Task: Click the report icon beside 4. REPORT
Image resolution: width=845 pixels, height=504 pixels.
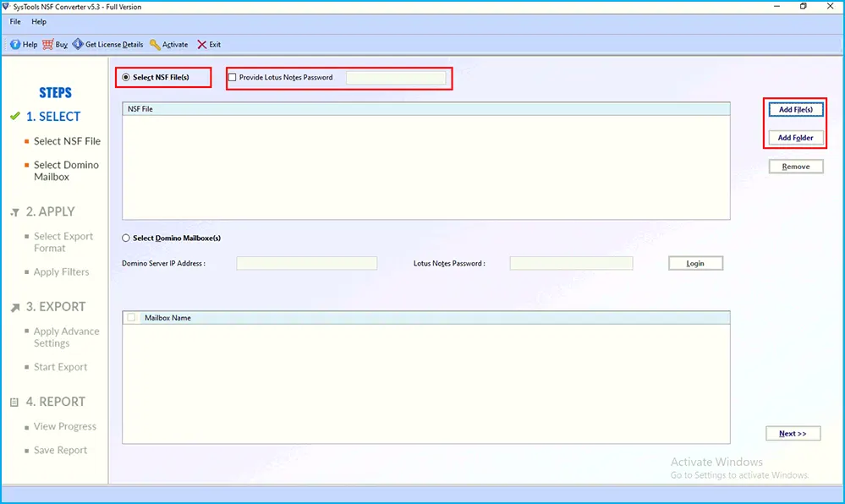Action: [x=14, y=403]
